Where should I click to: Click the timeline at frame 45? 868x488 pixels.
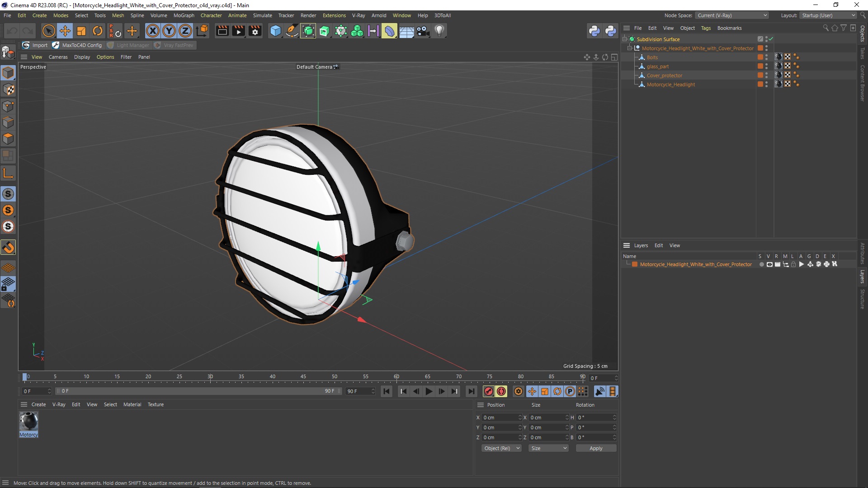[303, 378]
